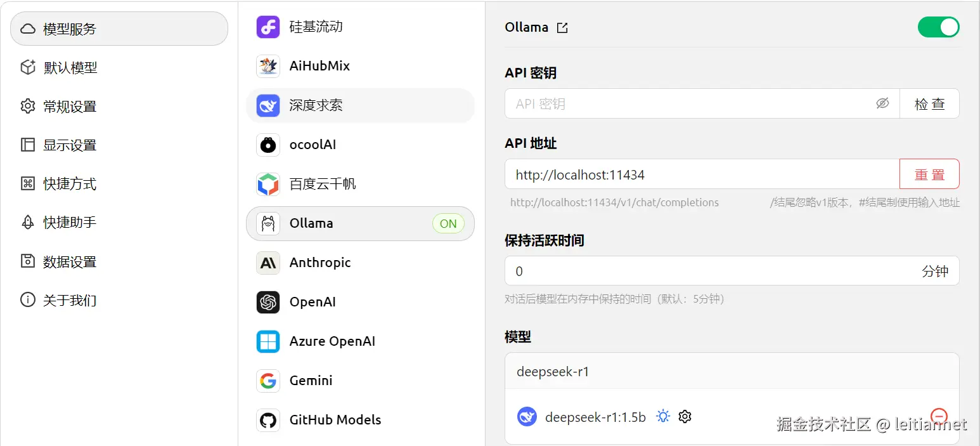Select the ocoolAI provider icon
The height and width of the screenshot is (446, 980).
[268, 145]
